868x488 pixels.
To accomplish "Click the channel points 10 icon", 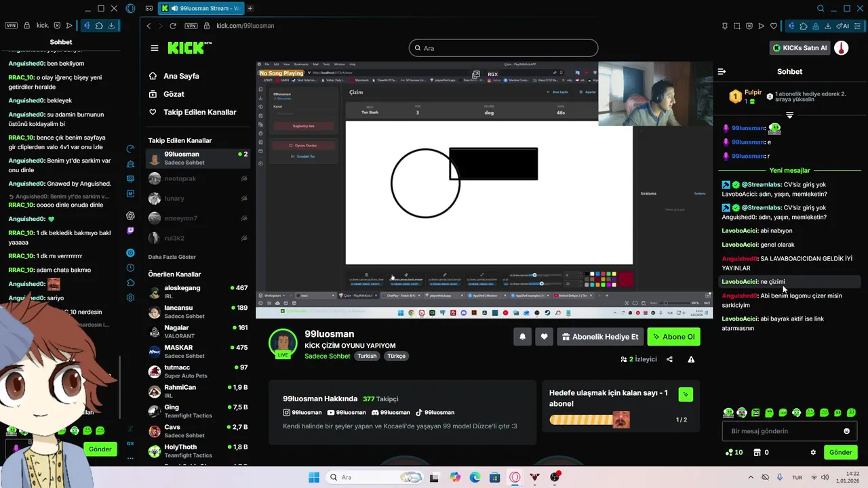I will [734, 452].
